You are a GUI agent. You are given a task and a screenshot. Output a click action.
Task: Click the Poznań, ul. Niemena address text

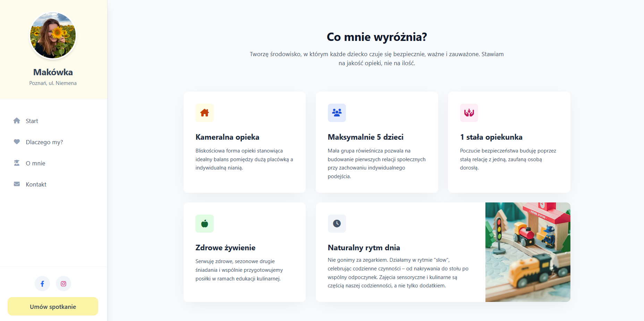click(x=53, y=83)
